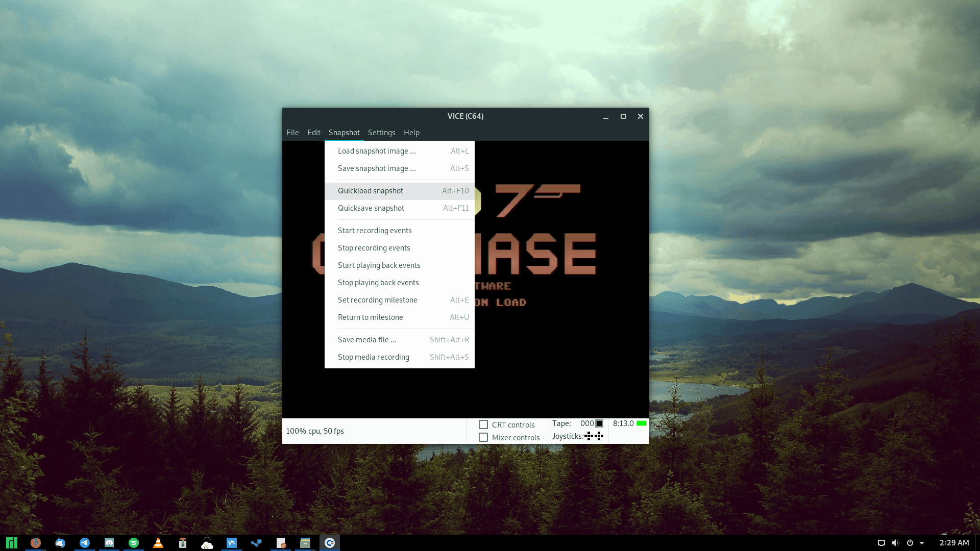
Task: Expand the system tray dropdown arrow
Action: point(922,543)
